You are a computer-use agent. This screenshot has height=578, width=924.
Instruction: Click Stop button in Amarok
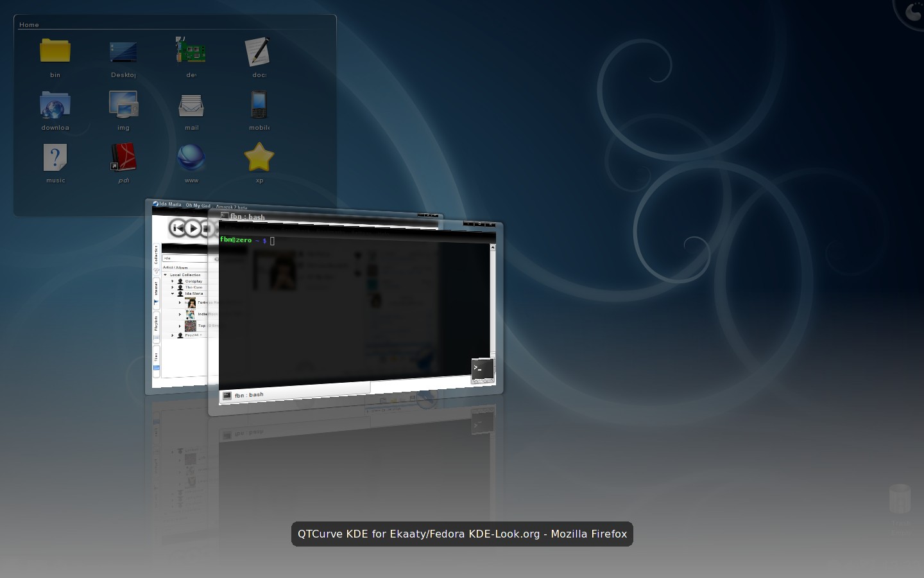tap(206, 229)
